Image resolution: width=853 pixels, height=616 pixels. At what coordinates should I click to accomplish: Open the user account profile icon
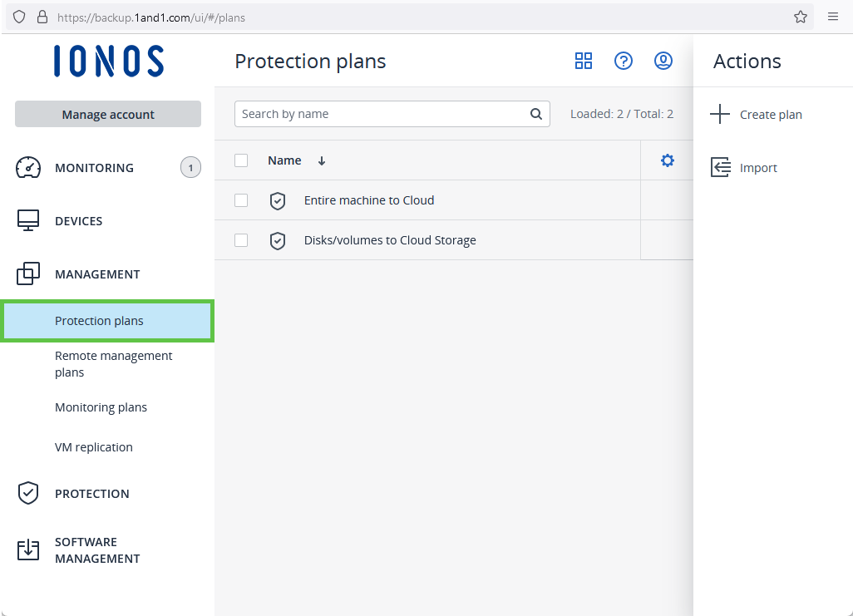click(663, 61)
